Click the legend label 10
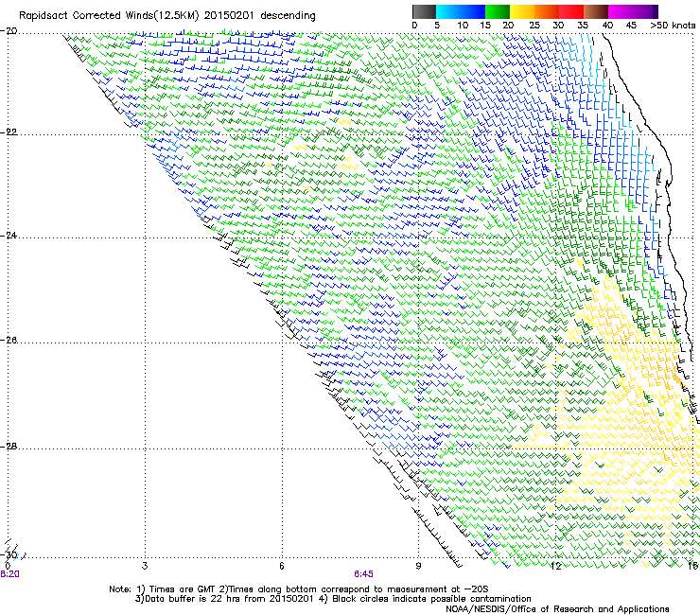The height and width of the screenshot is (615, 700). (463, 26)
